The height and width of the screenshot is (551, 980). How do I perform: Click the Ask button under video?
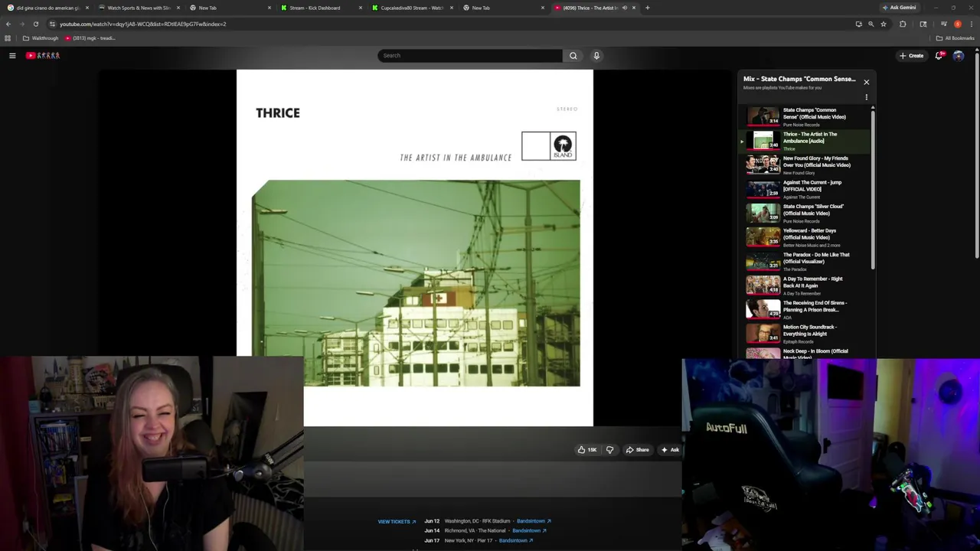670,450
